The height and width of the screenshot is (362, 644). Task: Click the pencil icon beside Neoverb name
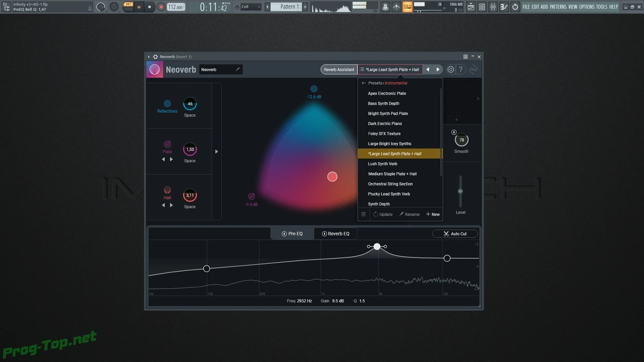[x=238, y=69]
